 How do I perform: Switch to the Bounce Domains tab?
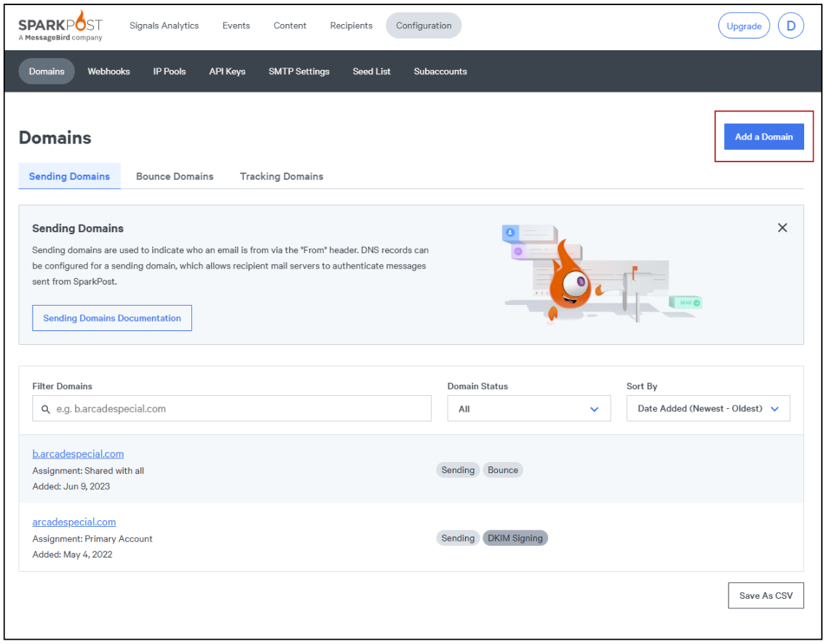175,176
